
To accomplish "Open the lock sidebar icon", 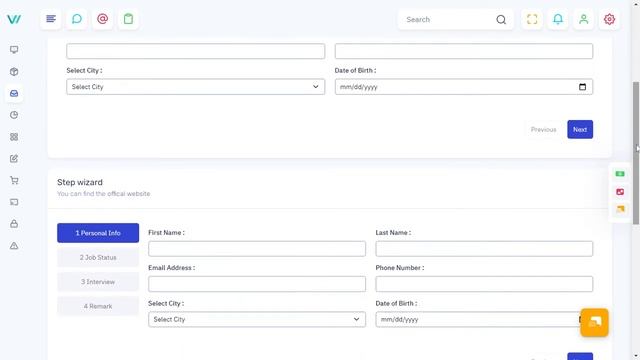I will (x=14, y=224).
